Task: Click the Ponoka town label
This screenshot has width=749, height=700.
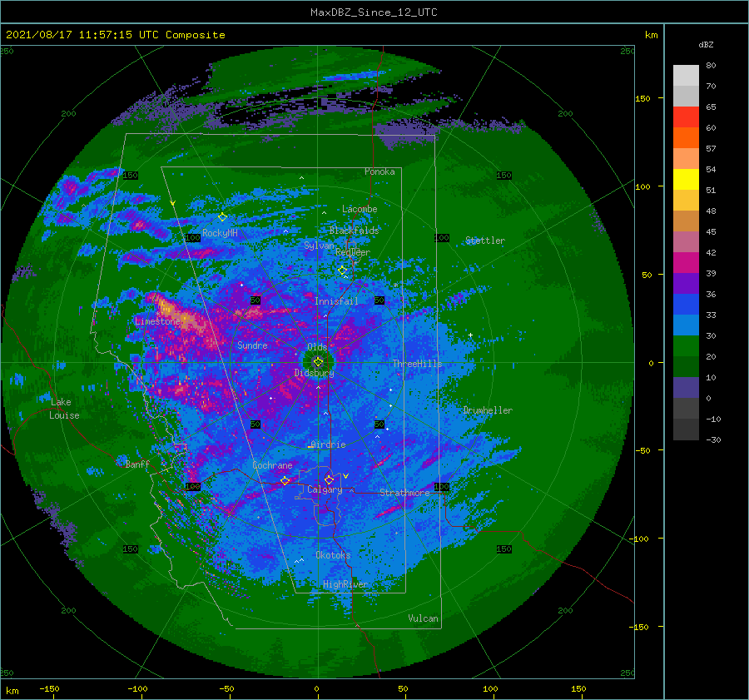Action: click(x=379, y=171)
